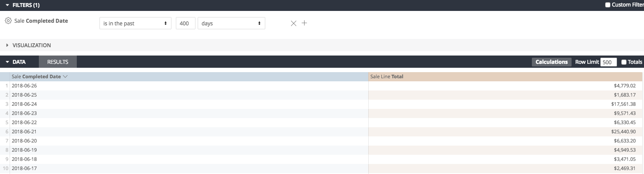Open the 'is in the past' condition dropdown
644x174 pixels.
pos(135,23)
